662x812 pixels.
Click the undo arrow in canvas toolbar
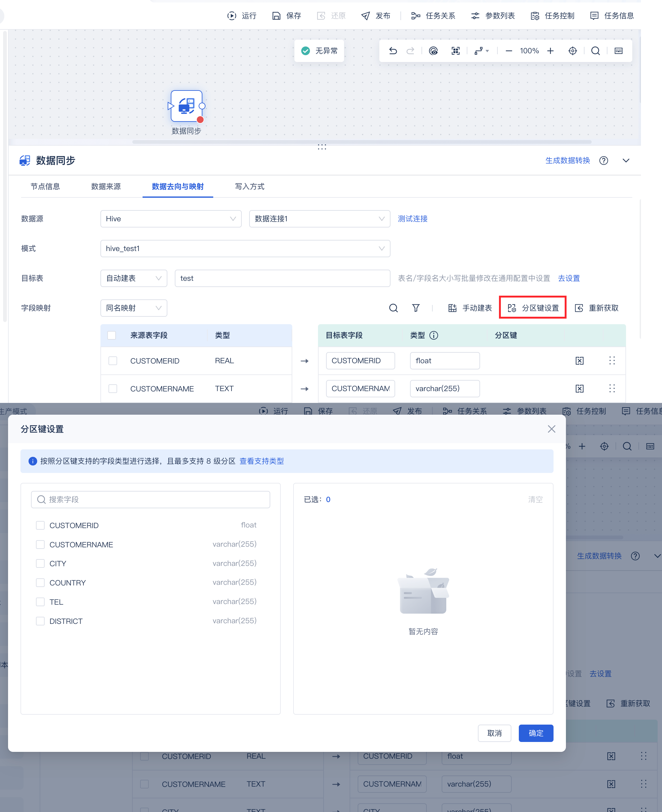(393, 51)
